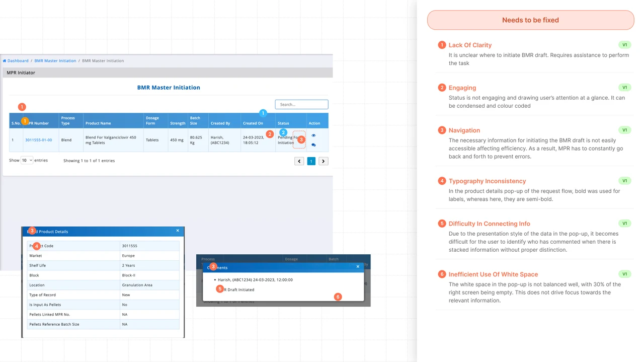Click 'Inefficient Use Of White Space' heading

coord(493,274)
